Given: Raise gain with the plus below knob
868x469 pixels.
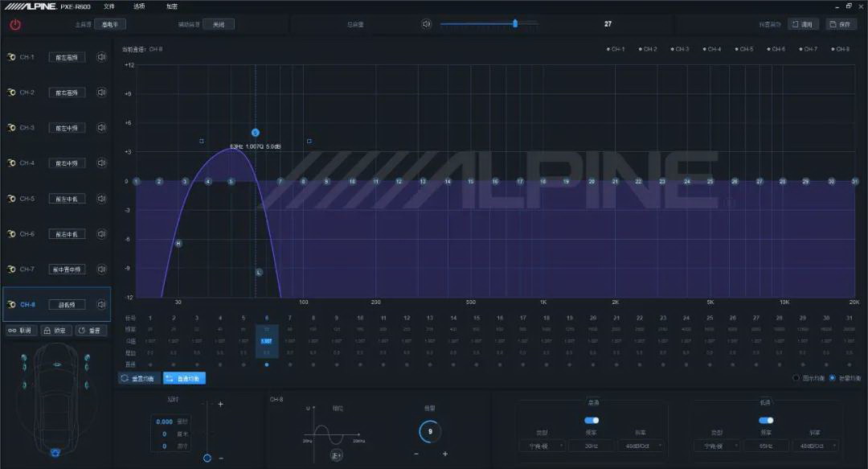Looking at the screenshot, I should tap(445, 454).
